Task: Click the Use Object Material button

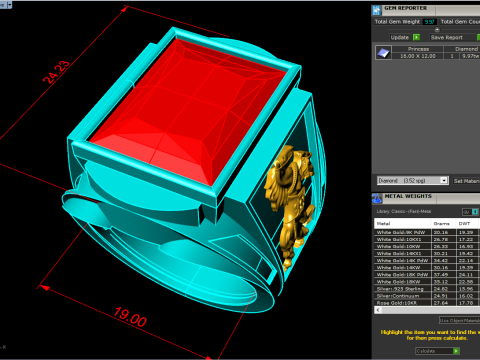Action: [459, 320]
